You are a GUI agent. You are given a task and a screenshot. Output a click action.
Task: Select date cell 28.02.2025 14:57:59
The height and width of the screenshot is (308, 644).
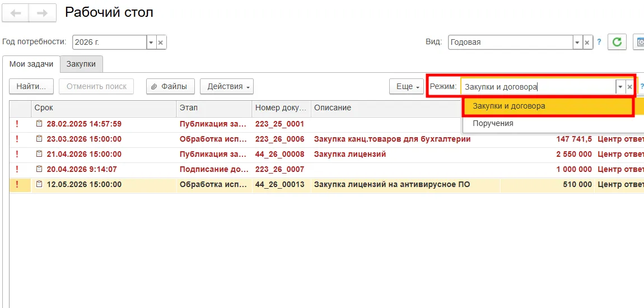point(84,124)
